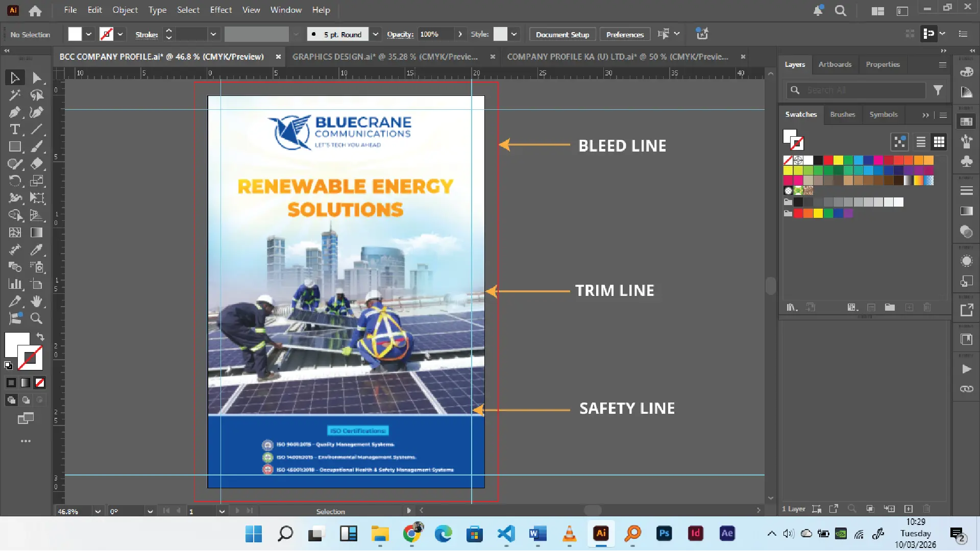The height and width of the screenshot is (551, 980).
Task: Expand the brush definition dropdown
Action: point(376,34)
